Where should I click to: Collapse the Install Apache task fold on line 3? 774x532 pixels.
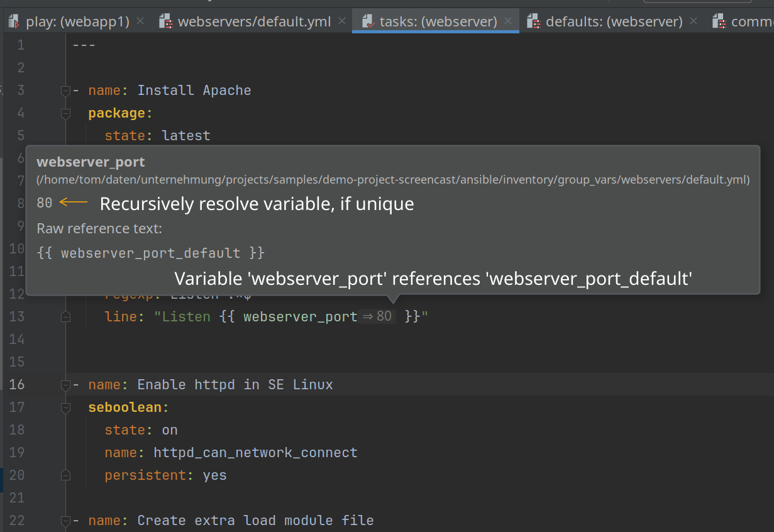pos(65,91)
